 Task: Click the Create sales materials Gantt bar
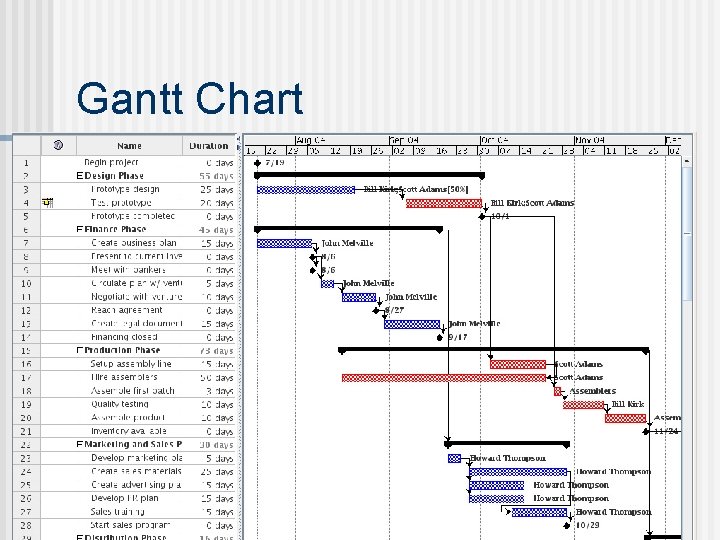point(518,472)
